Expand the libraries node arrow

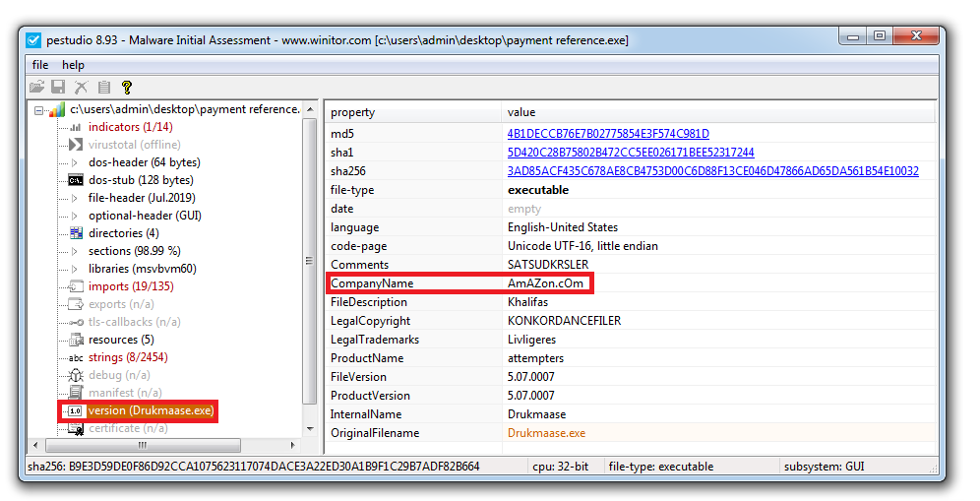[75, 269]
